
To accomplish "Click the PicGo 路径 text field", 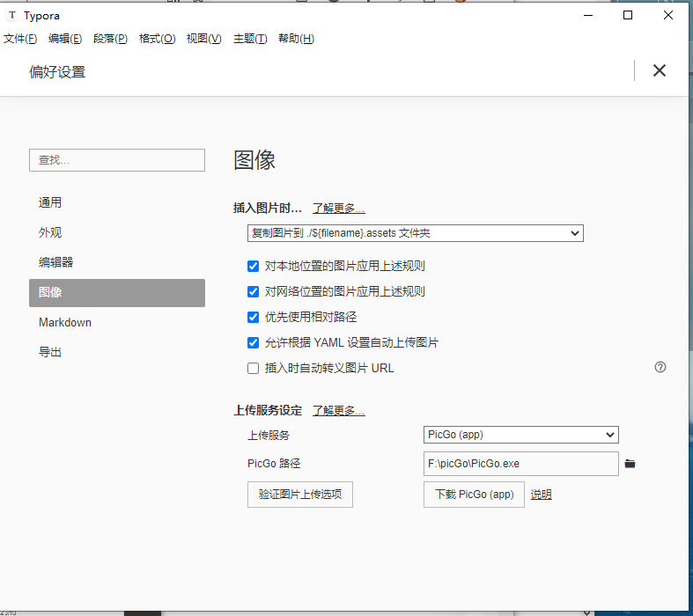I will (521, 464).
